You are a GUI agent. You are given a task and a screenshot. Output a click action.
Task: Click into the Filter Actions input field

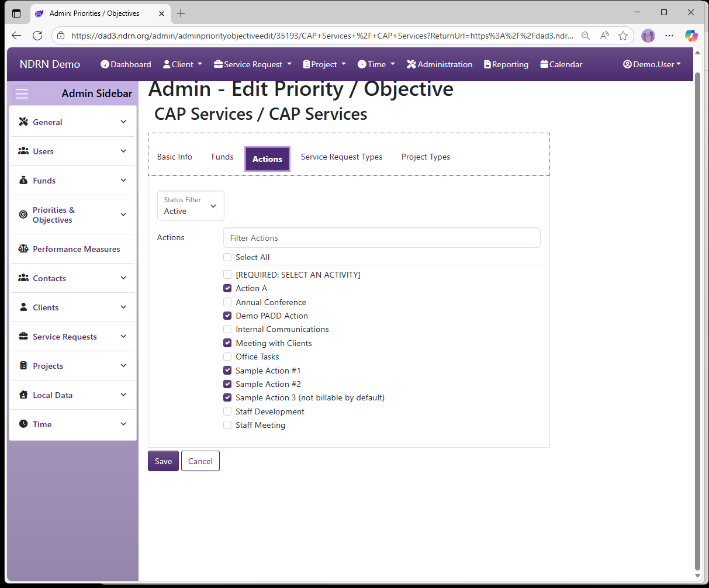click(382, 238)
